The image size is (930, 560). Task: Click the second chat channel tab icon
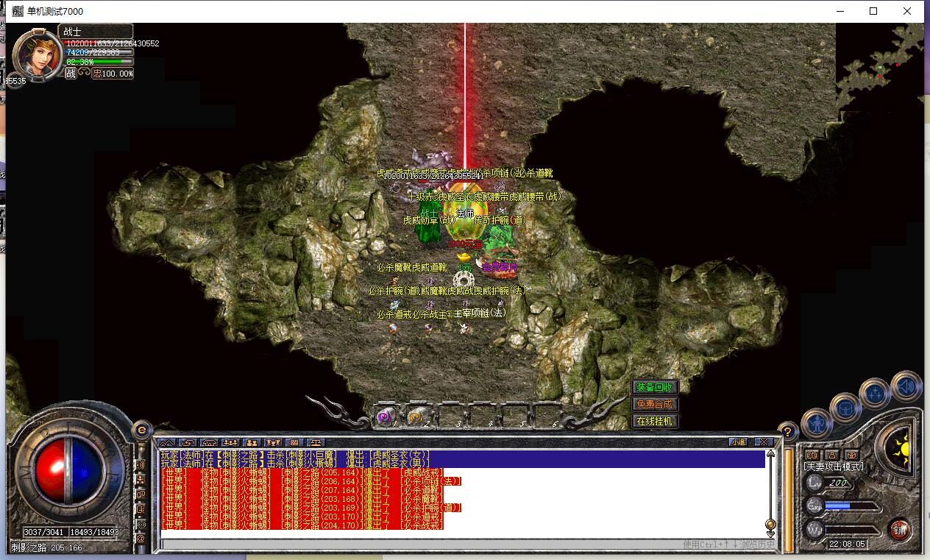[x=188, y=442]
